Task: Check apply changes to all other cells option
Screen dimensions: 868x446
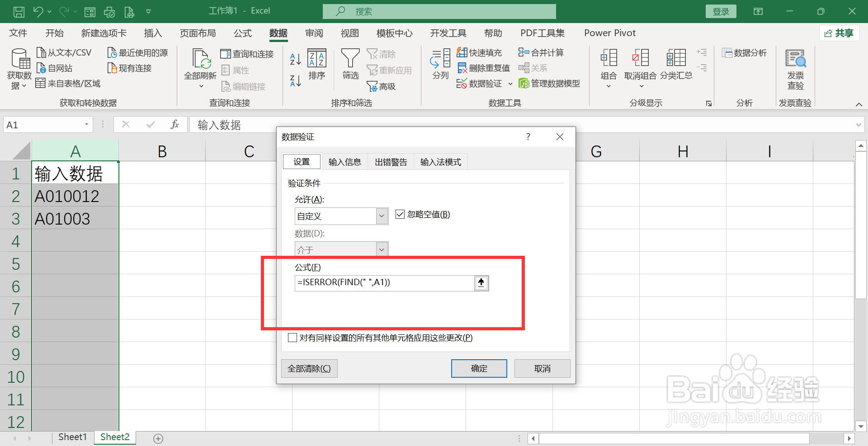Action: click(x=292, y=338)
